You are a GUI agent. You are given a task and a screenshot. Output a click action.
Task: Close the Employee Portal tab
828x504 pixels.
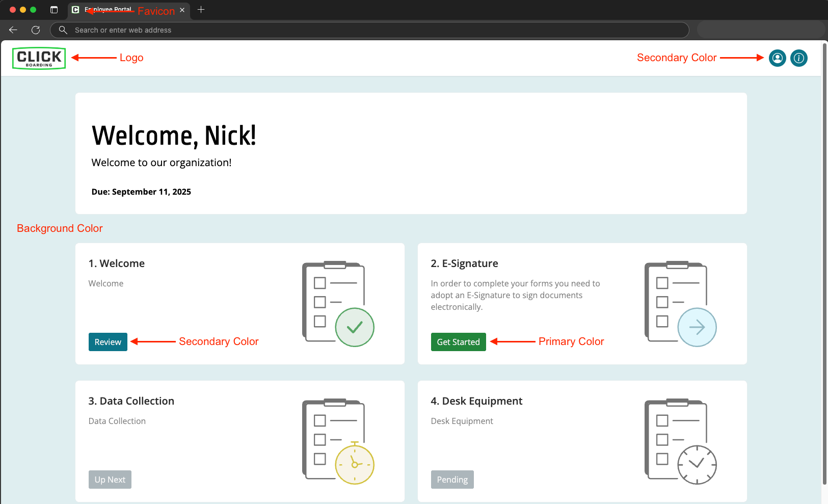tap(182, 10)
